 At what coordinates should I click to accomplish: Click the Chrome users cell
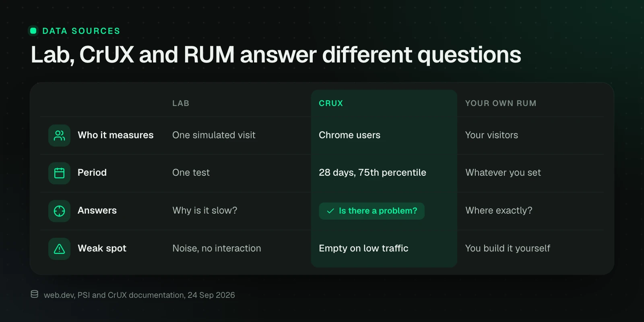[x=349, y=135]
